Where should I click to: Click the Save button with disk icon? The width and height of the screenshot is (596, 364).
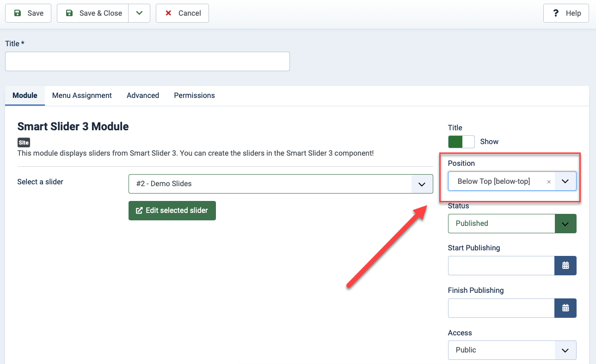pyautogui.click(x=29, y=13)
